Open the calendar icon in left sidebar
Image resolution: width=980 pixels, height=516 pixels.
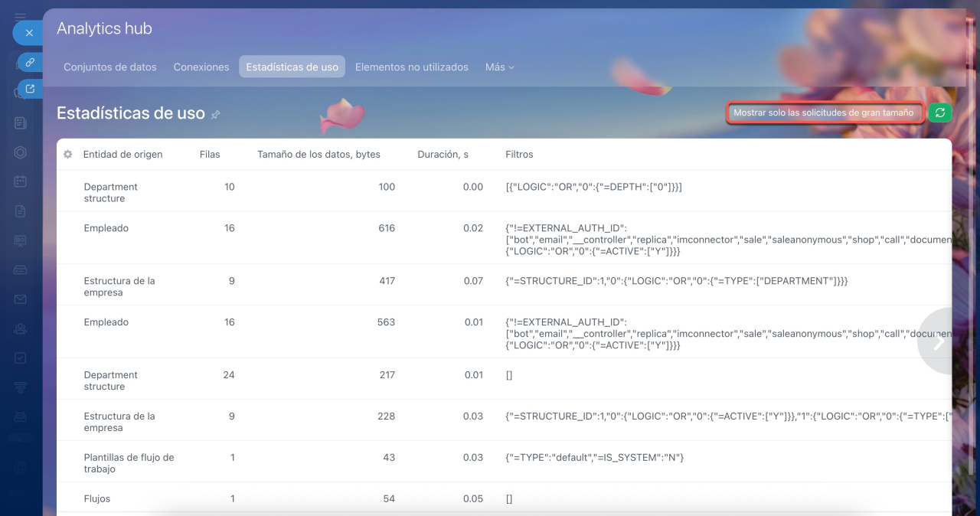click(21, 181)
